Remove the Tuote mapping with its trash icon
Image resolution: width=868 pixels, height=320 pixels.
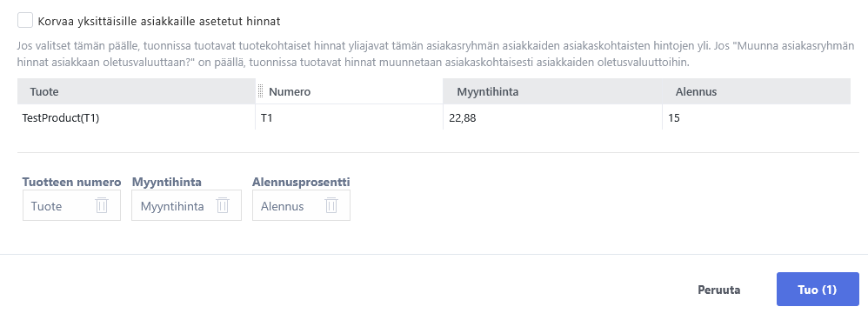[x=101, y=205]
